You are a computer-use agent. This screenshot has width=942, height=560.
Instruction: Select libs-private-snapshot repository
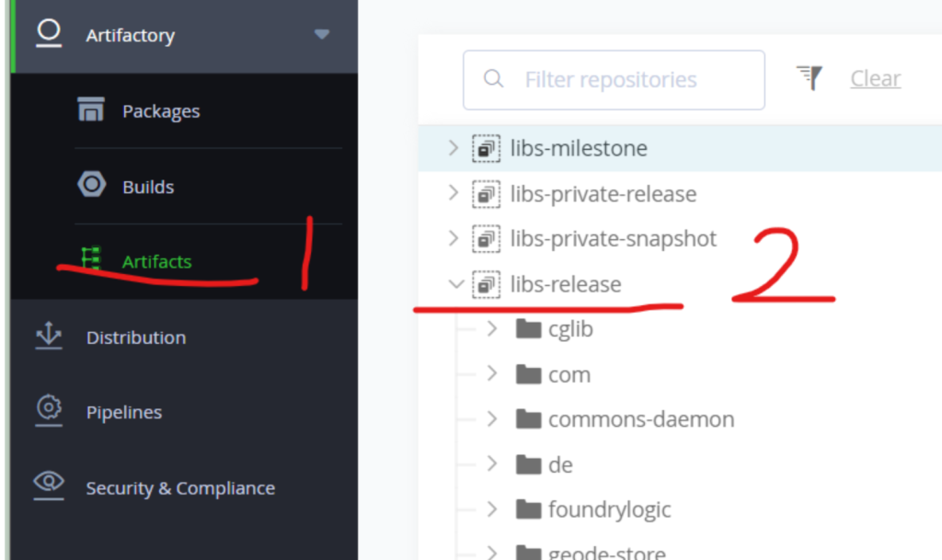(613, 239)
